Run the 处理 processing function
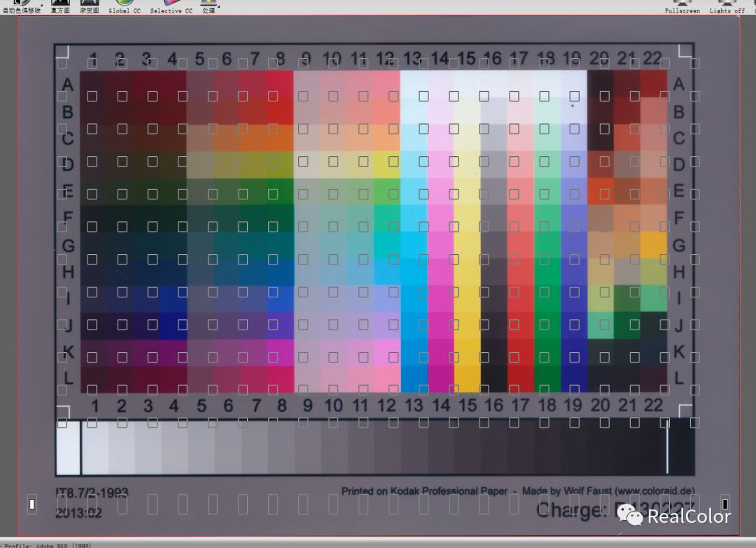This screenshot has height=548, width=756. [208, 6]
